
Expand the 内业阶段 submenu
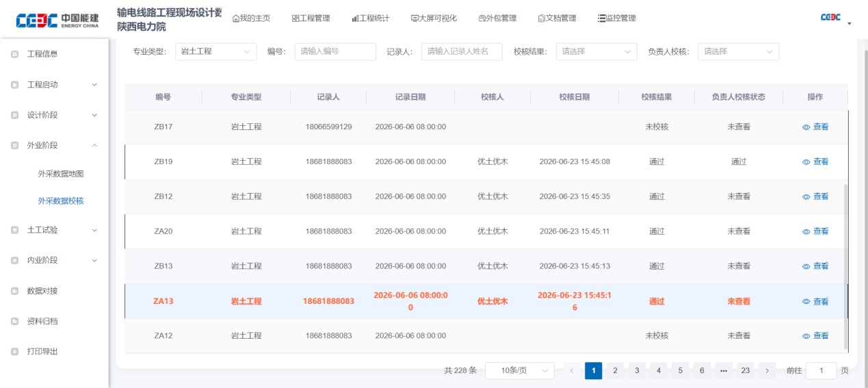[94, 260]
